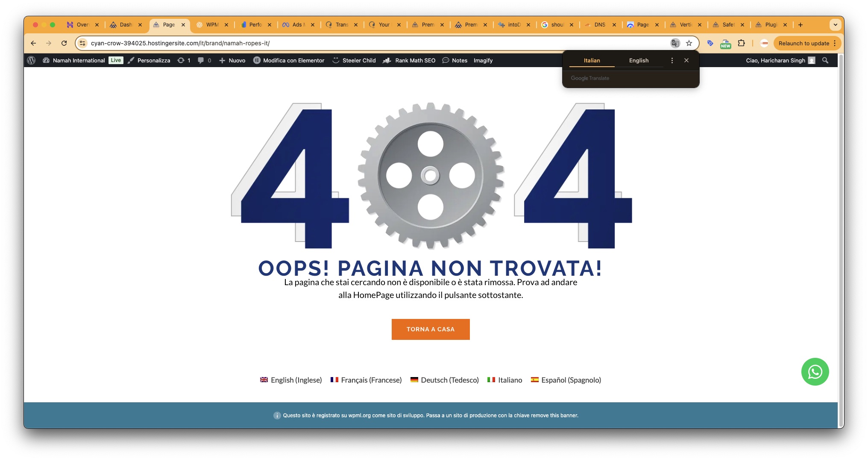
Task: Click the 404 gear image
Action: tap(431, 176)
